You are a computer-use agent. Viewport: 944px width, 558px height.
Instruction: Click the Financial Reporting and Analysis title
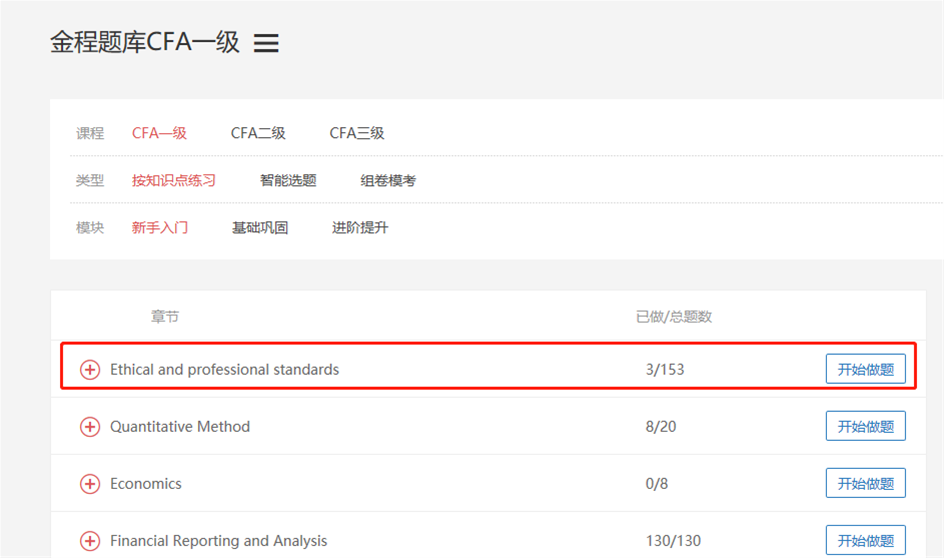pos(219,541)
